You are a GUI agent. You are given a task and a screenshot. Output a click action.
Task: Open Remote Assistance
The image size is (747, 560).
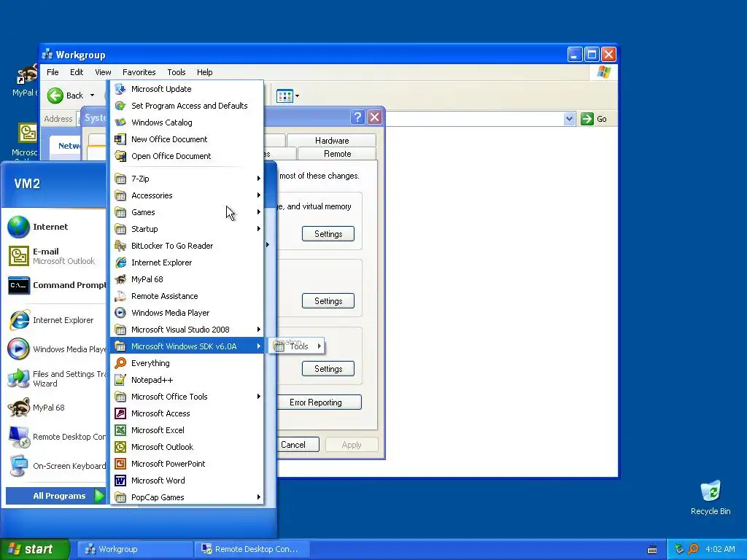(x=187, y=296)
